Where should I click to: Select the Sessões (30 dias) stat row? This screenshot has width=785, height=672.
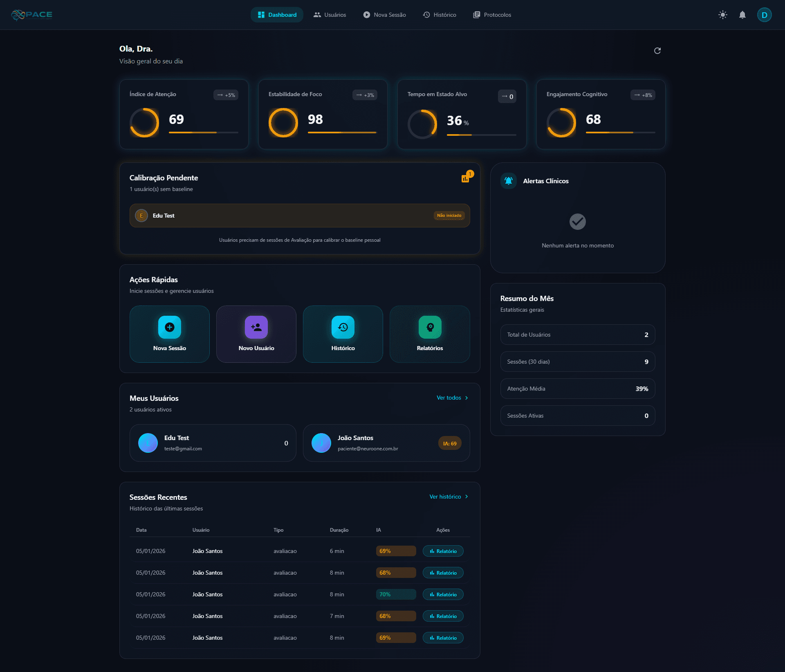[x=578, y=362]
